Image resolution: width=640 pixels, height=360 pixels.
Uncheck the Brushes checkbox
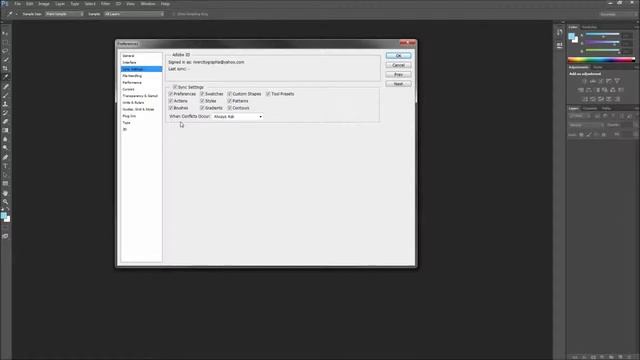(x=171, y=108)
